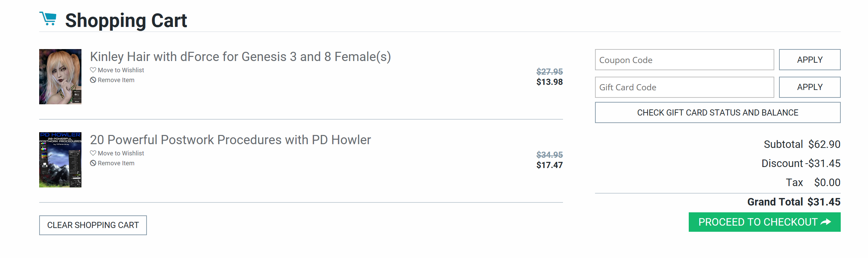Click the shopping cart icon beside the heading
Image resolution: width=868 pixels, height=258 pixels.
[48, 19]
